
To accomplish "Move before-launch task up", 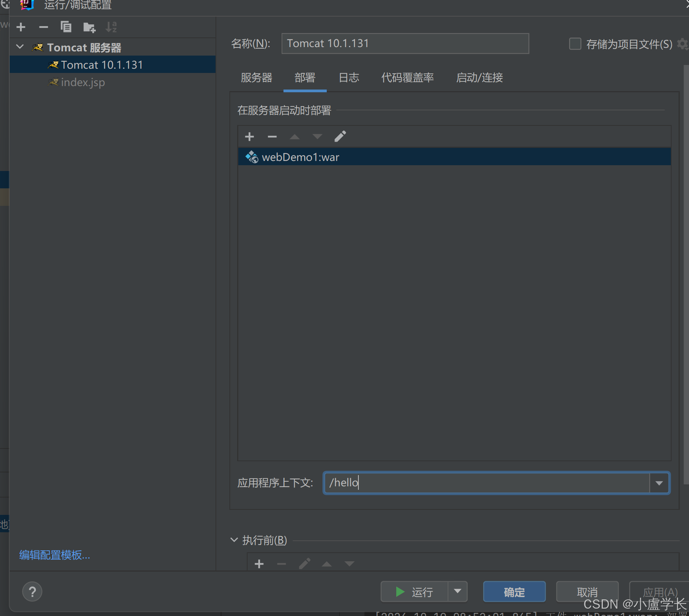I will click(327, 564).
